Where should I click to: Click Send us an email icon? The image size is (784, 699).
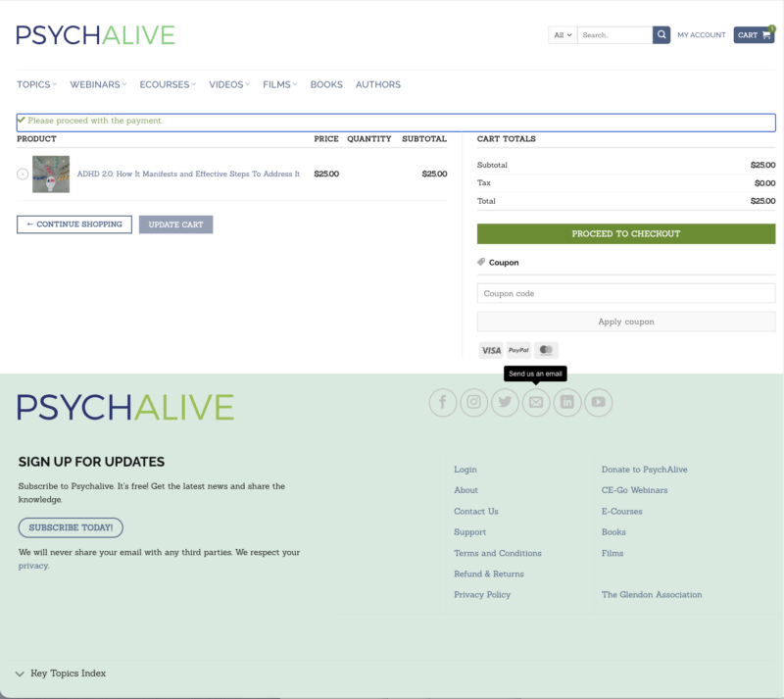[x=536, y=402]
